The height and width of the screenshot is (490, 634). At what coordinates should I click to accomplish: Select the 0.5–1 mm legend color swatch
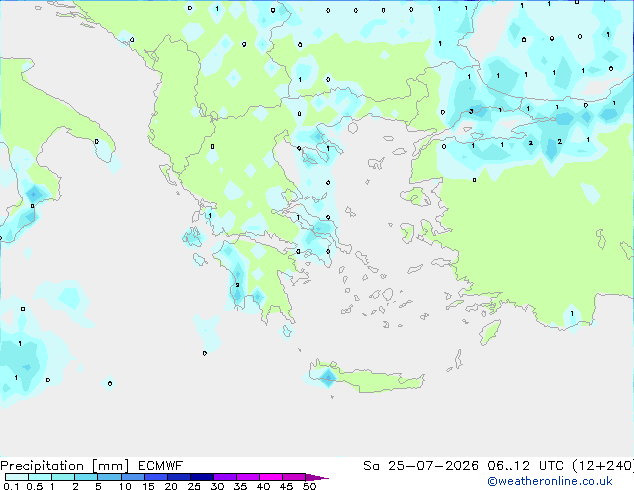(40, 477)
